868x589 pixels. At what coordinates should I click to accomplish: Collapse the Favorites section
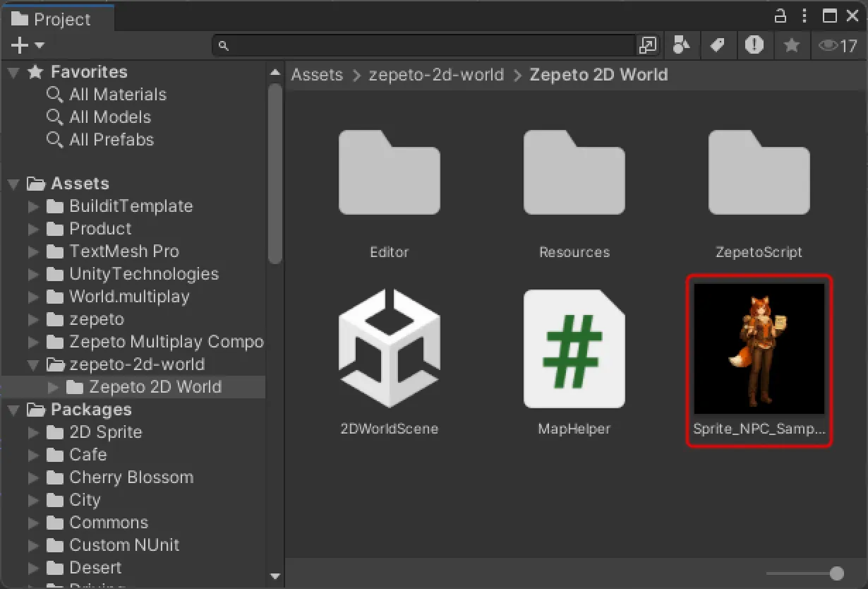[13, 72]
